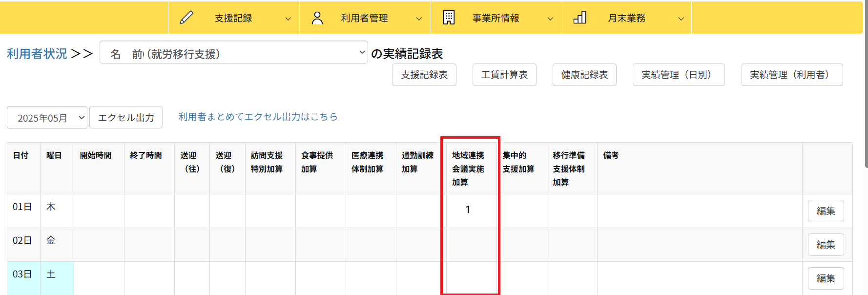Click the pencil icon for 支援記録
This screenshot has height=295, width=868.
pos(186,18)
